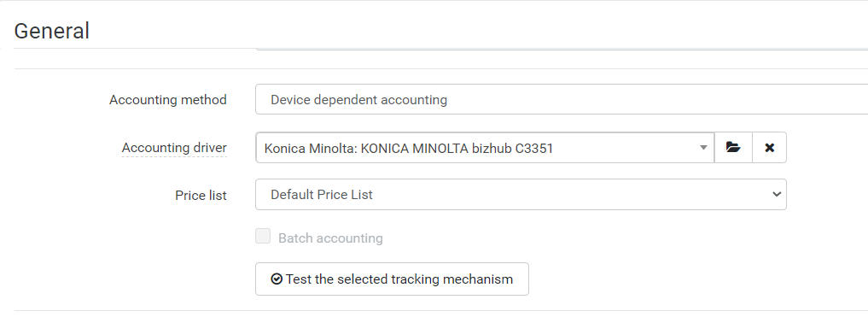Image resolution: width=868 pixels, height=317 pixels.
Task: Click the Price list label
Action: (201, 196)
